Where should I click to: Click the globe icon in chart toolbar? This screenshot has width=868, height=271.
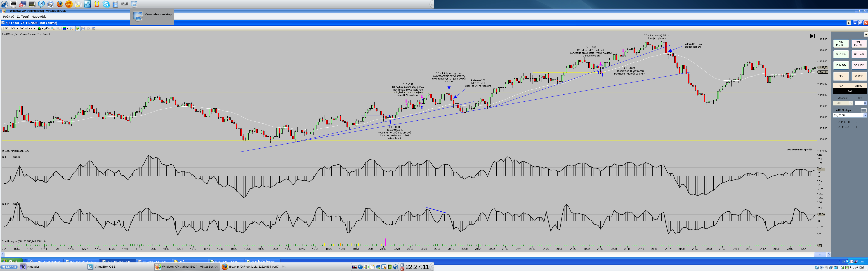click(64, 29)
